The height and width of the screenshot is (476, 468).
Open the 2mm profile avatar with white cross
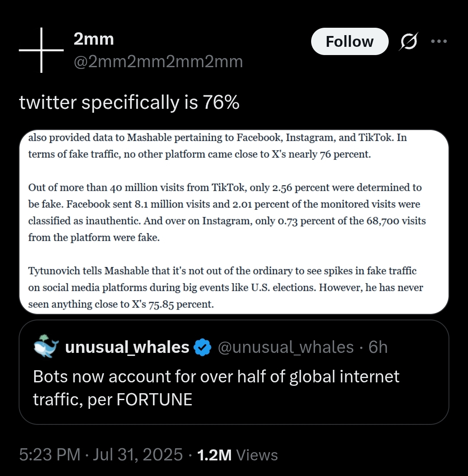point(41,50)
